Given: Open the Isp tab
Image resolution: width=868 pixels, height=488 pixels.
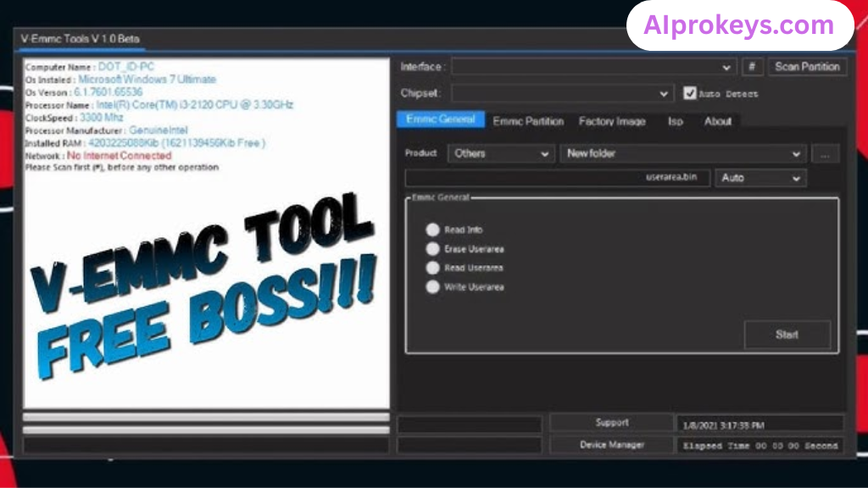Looking at the screenshot, I should tap(676, 121).
